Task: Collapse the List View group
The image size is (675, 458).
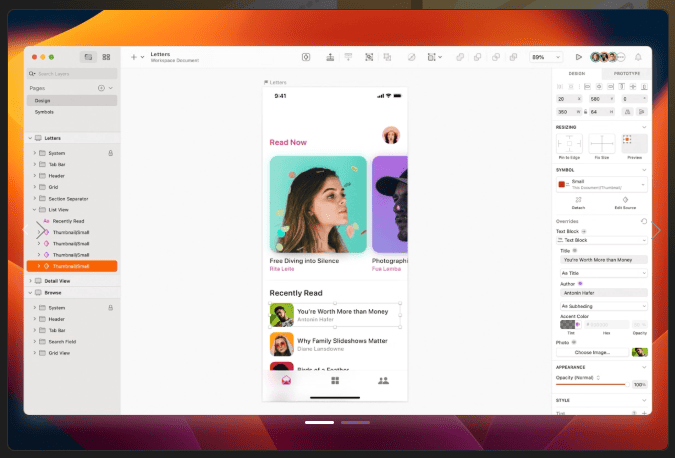Action: tap(35, 210)
